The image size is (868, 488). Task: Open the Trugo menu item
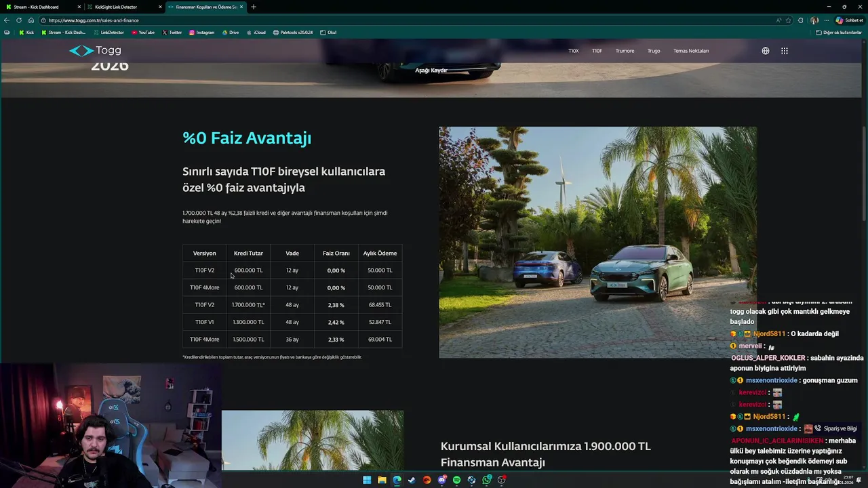(x=654, y=51)
